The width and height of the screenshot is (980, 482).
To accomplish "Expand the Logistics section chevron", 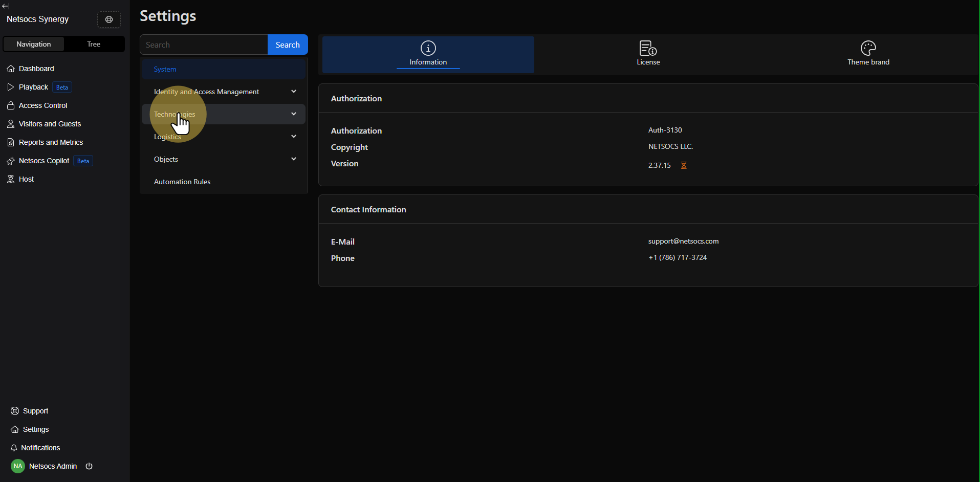I will tap(294, 137).
